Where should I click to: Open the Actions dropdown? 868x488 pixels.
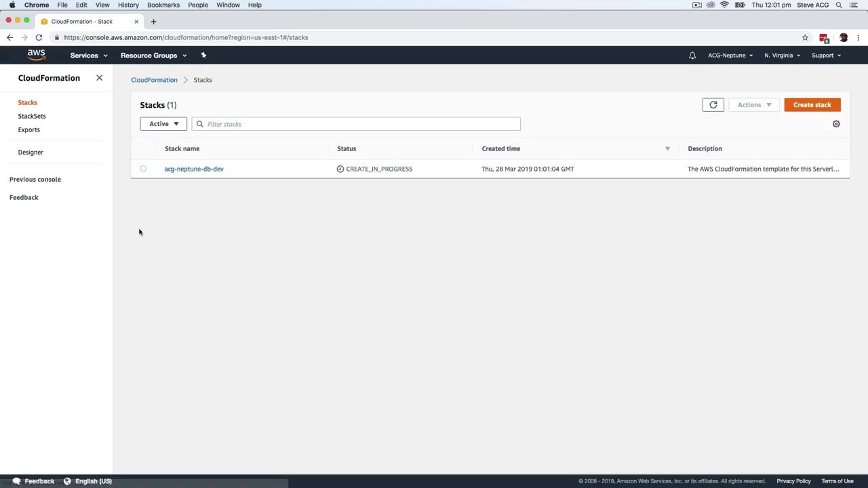point(754,104)
